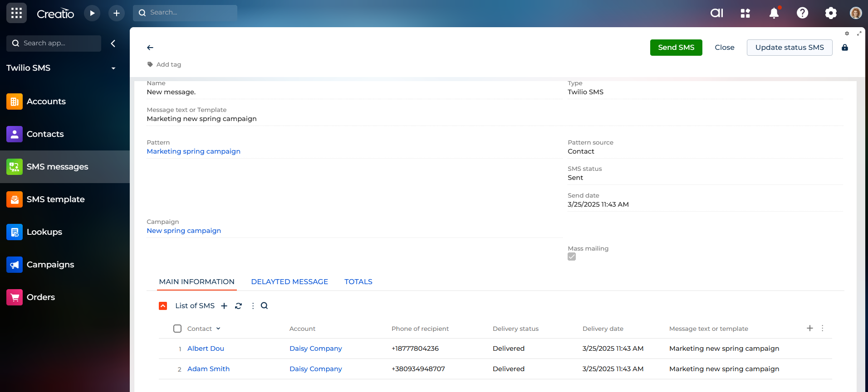This screenshot has height=392, width=868.
Task: Add a column with the table plus icon
Action: (810, 328)
